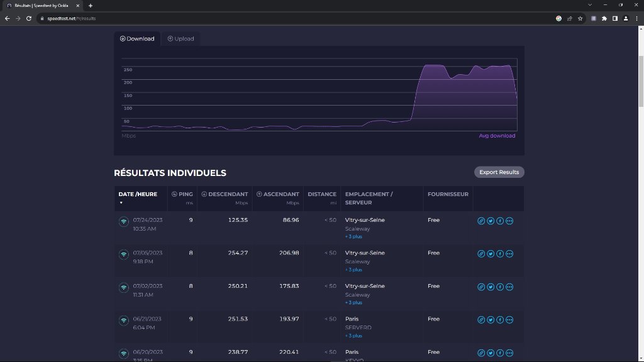Share 07/05/2023 result on Facebook

(x=500, y=254)
